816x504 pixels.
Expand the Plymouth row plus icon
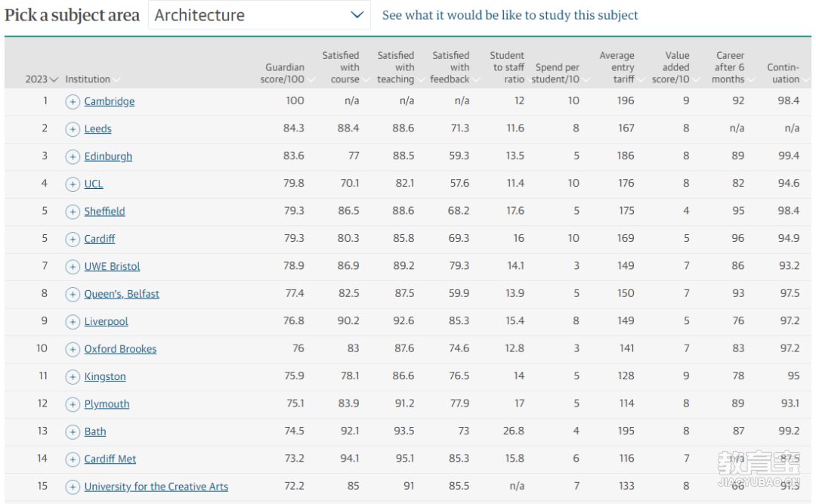[x=73, y=404]
